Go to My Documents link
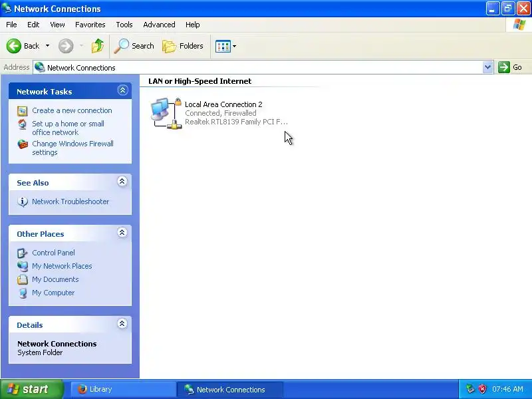The height and width of the screenshot is (399, 532). tap(55, 279)
